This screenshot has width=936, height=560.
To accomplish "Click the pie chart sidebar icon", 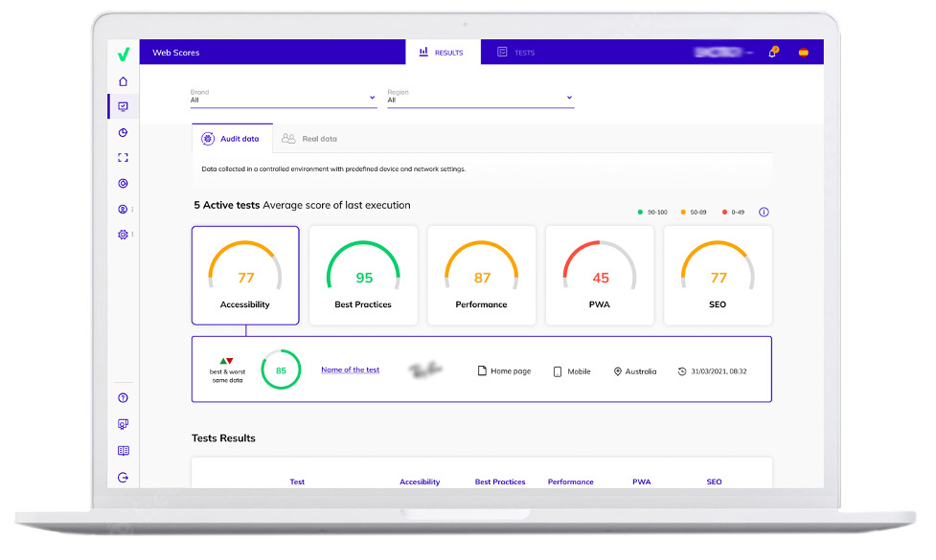I will 123,133.
